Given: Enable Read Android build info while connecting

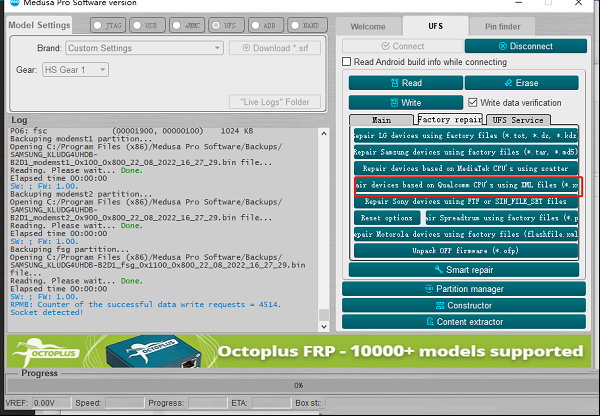Looking at the screenshot, I should 346,62.
